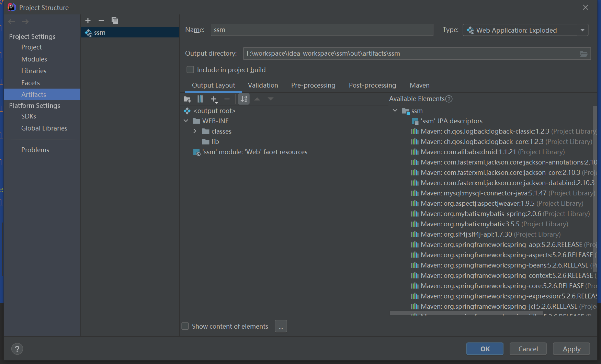Click the horizontal scrollbar in Available Elements

[x=466, y=313]
